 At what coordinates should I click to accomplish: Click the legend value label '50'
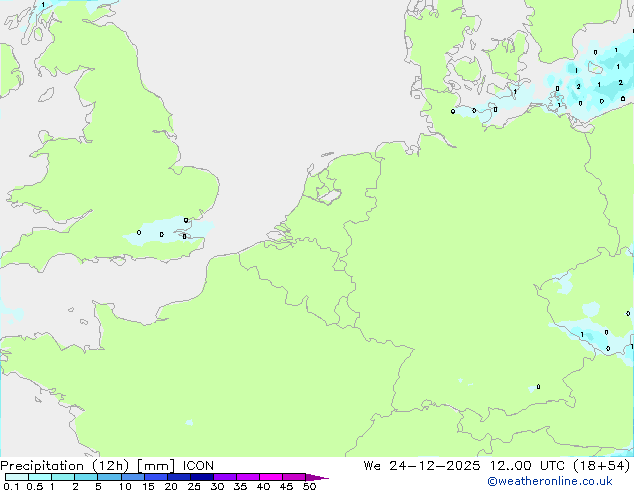pos(309,486)
